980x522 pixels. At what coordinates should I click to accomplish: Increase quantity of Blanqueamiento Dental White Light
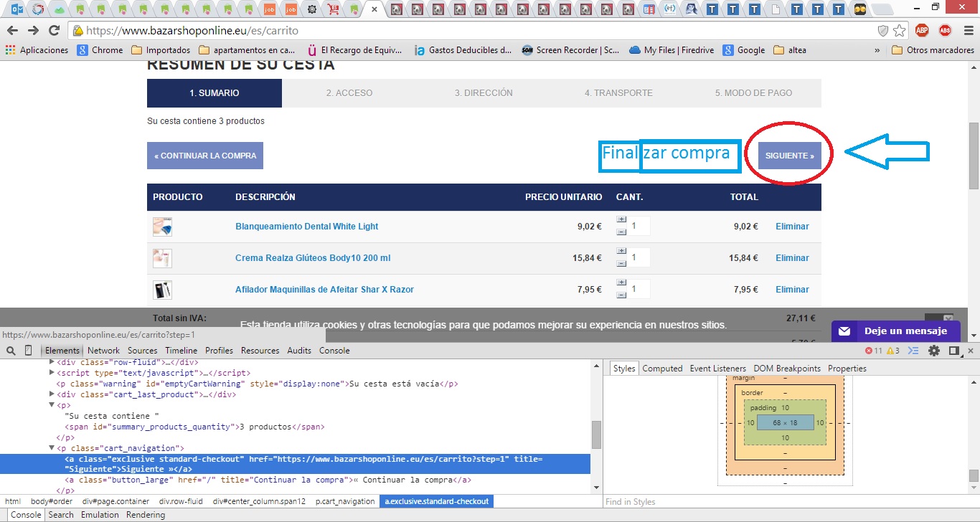point(621,220)
